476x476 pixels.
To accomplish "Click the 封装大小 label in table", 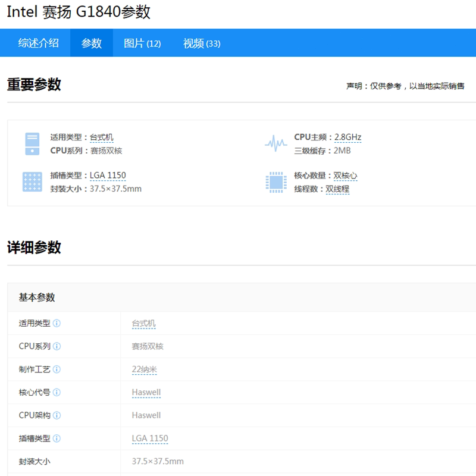I will click(x=35, y=462).
